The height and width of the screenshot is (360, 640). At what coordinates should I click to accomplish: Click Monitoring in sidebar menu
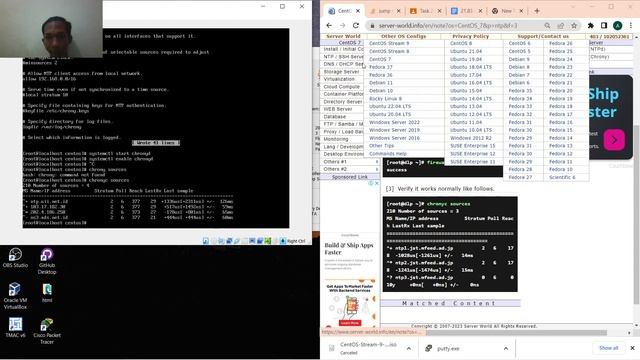click(336, 139)
